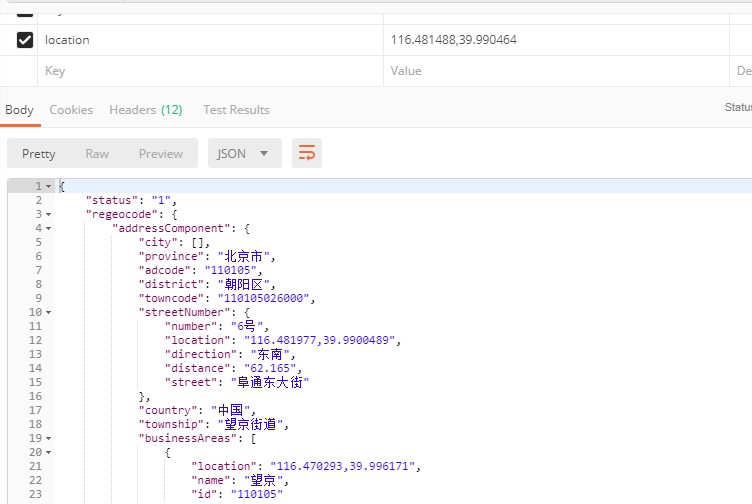Collapse the regeocode node at line 3

(x=48, y=214)
